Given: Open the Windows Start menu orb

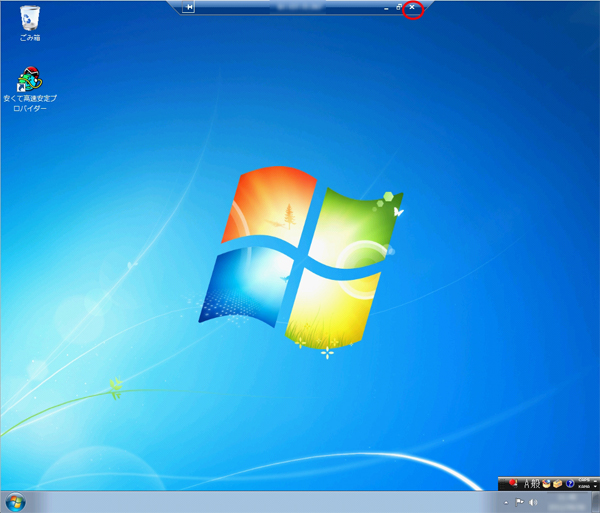Looking at the screenshot, I should coord(16,502).
